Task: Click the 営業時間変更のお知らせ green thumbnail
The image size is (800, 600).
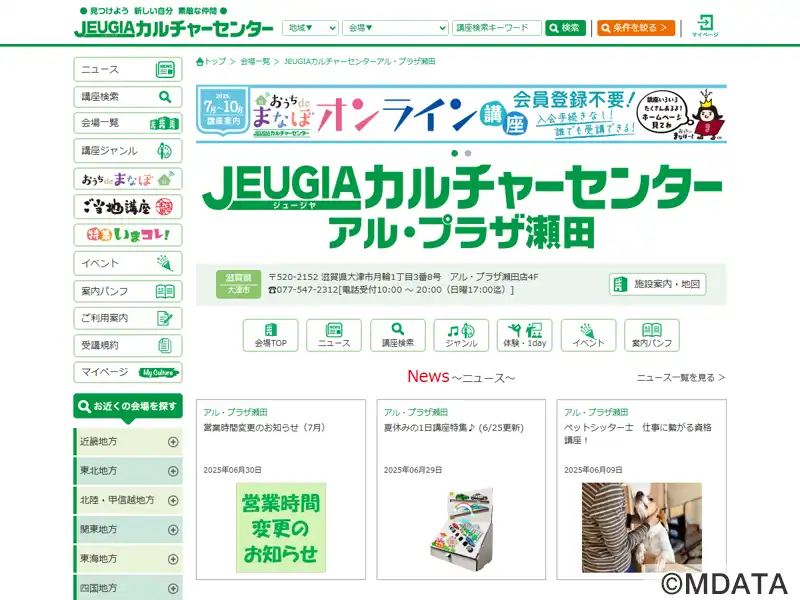Action: click(281, 528)
